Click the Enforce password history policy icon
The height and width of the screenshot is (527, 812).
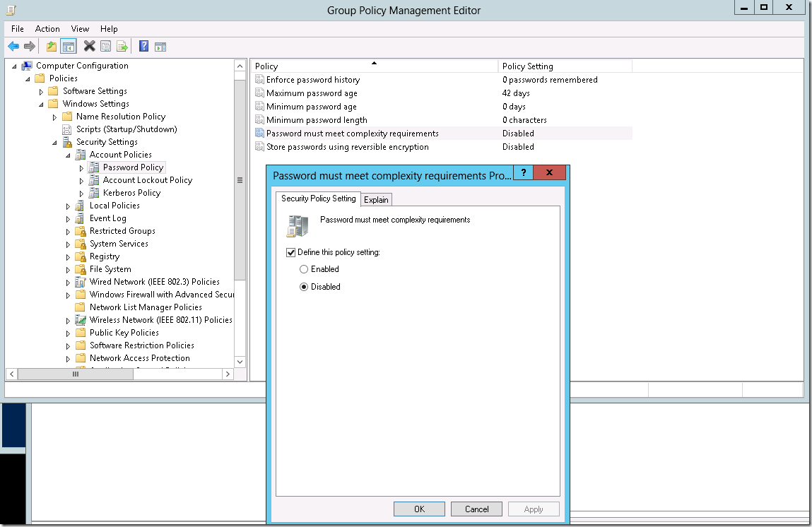click(x=259, y=79)
